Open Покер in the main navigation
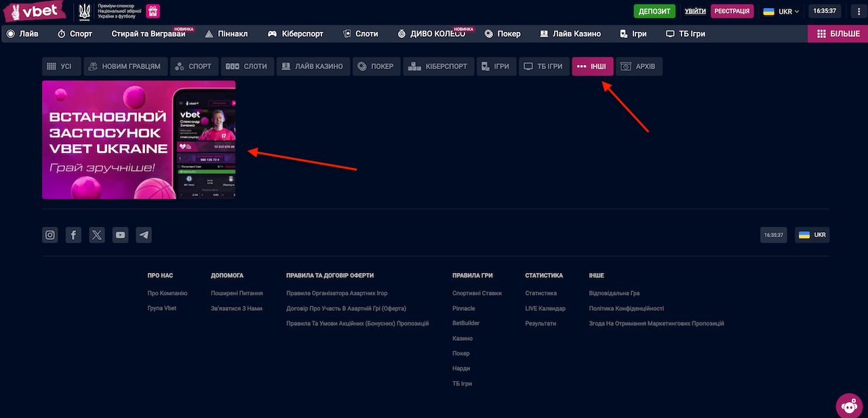 tap(502, 33)
